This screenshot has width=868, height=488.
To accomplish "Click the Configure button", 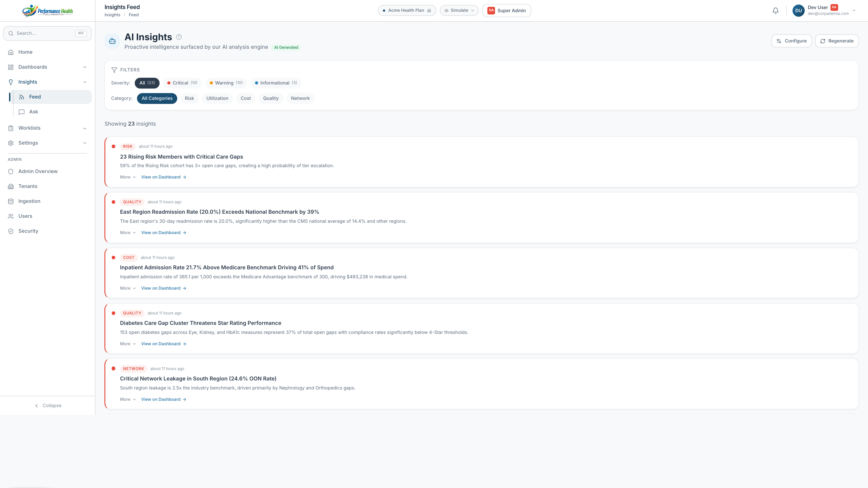I will point(791,41).
